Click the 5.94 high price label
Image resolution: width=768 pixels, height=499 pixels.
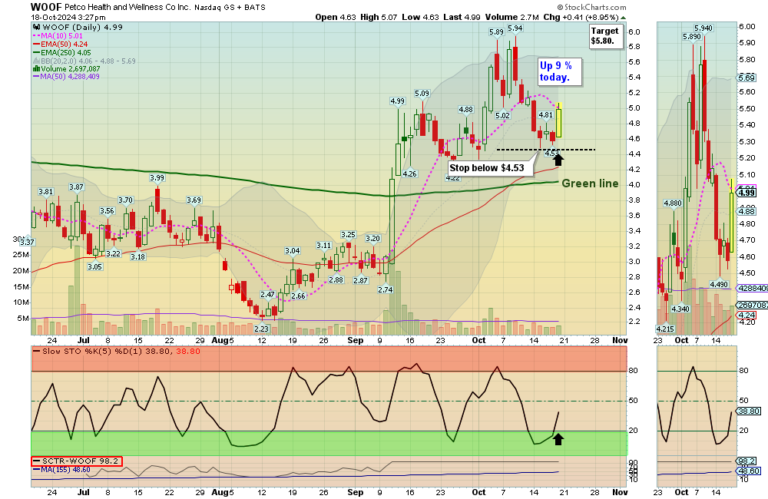pyautogui.click(x=515, y=29)
